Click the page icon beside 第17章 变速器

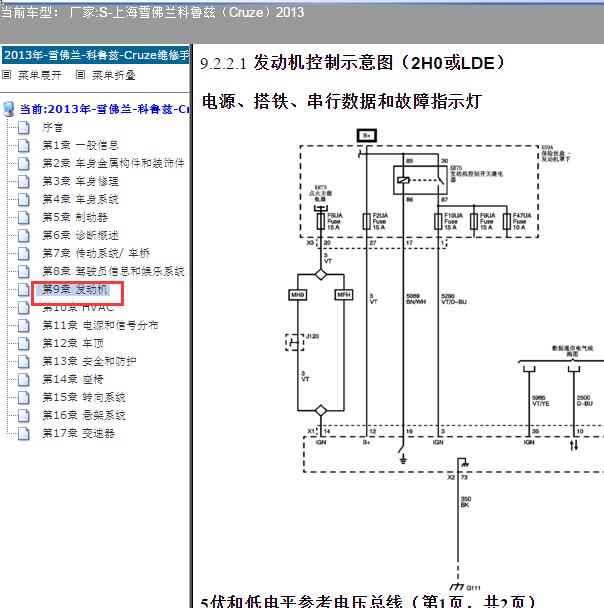(x=24, y=433)
